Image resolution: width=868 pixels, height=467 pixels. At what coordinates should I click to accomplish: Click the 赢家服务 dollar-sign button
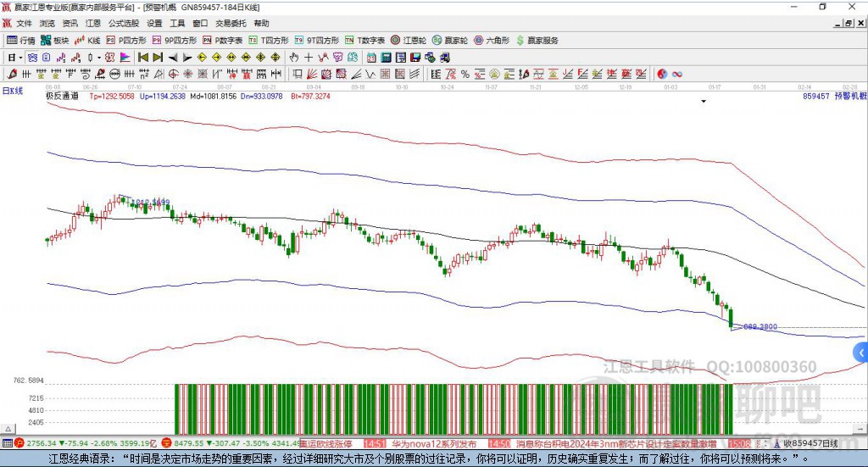(537, 40)
